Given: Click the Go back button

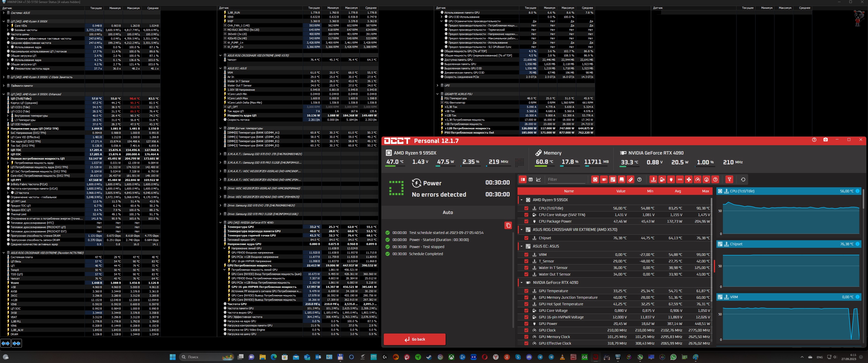Looking at the screenshot, I should tap(415, 339).
